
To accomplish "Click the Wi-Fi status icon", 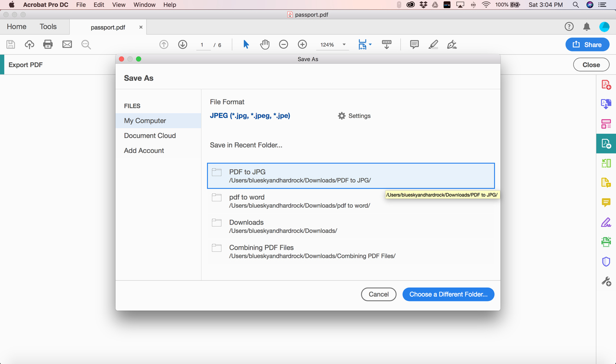I will coord(486,5).
